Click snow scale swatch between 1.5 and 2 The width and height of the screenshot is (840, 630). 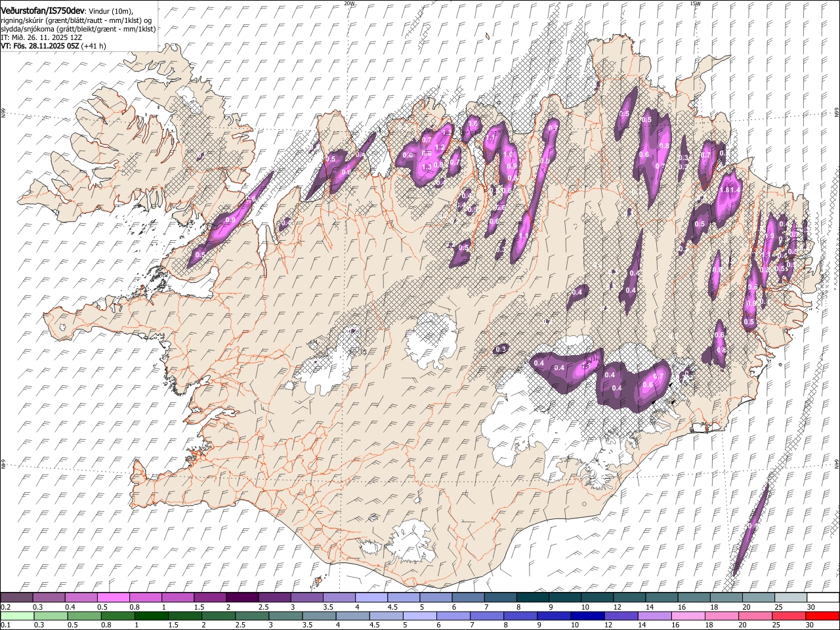(x=210, y=597)
